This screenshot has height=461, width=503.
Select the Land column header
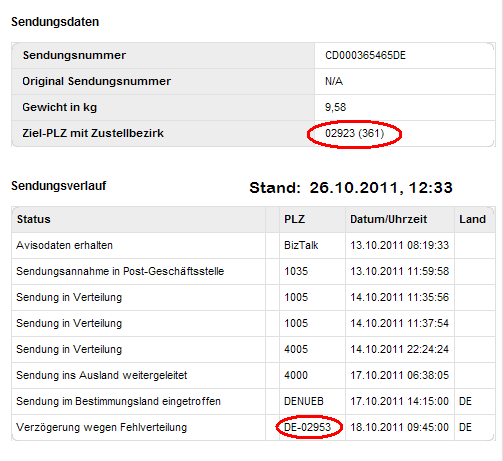tap(472, 219)
